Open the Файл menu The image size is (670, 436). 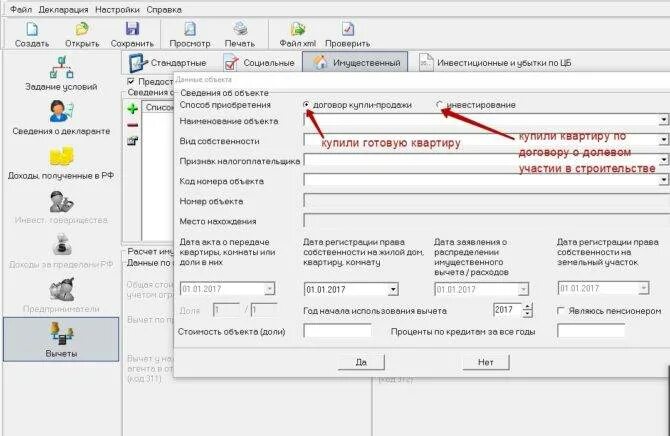(x=21, y=9)
